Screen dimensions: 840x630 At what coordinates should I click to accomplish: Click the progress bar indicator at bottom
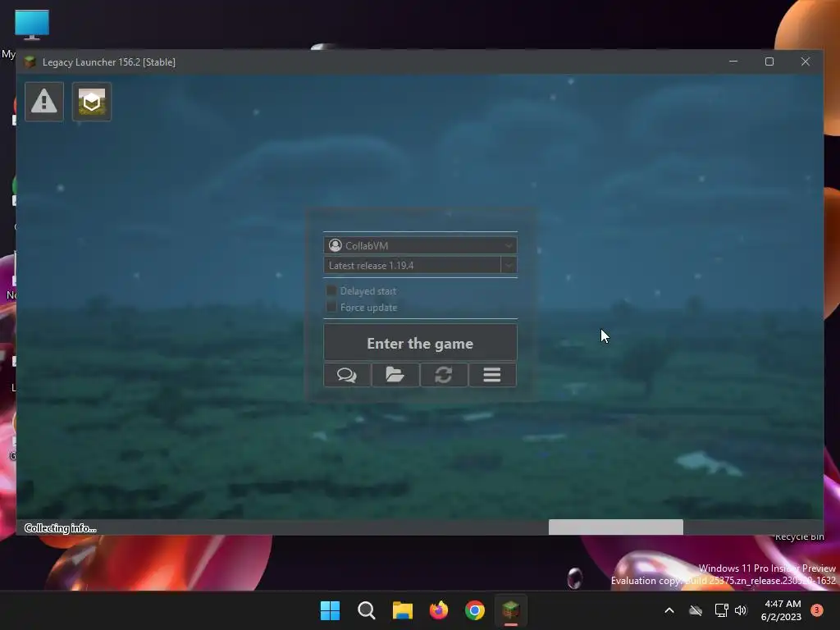point(615,527)
